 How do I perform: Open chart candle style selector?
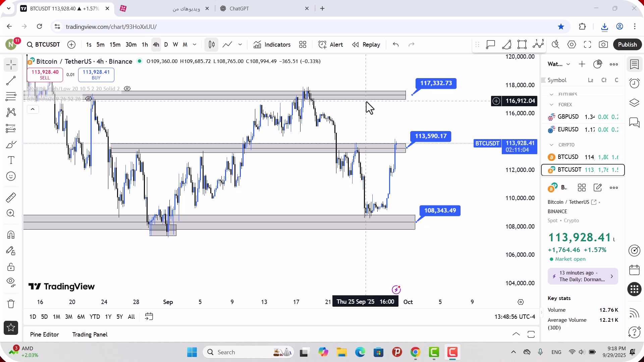[212, 45]
